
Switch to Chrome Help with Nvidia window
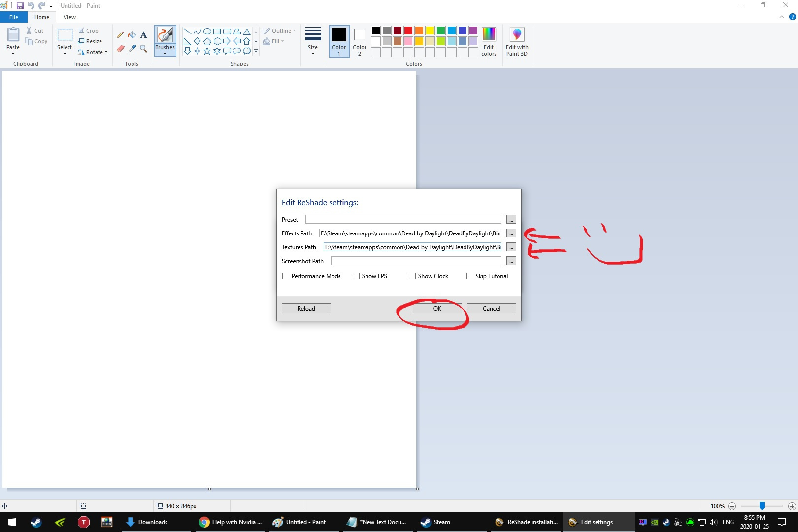[x=231, y=522]
